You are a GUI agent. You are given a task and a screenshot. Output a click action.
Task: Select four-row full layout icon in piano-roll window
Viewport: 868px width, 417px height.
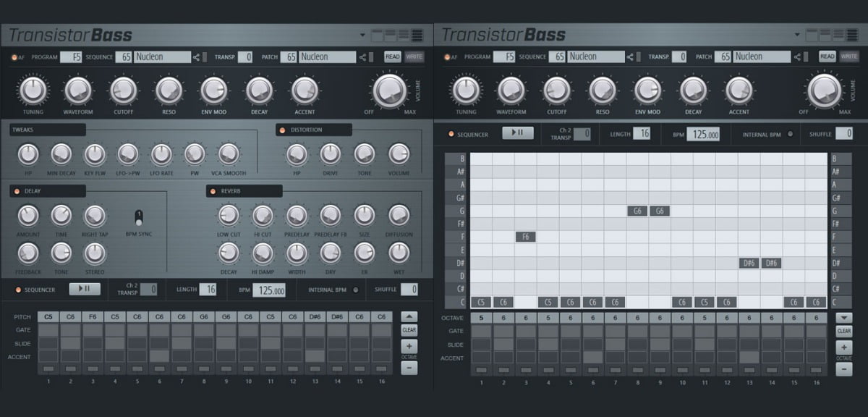[x=853, y=35]
